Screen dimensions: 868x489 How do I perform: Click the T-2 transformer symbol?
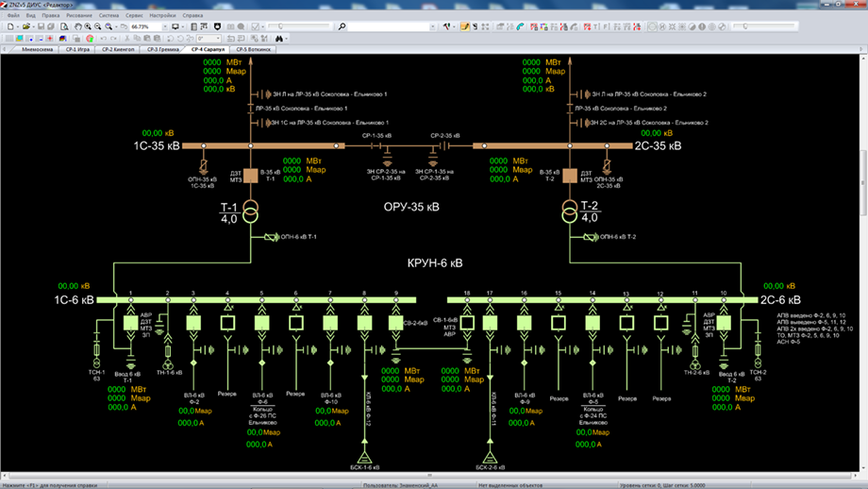[569, 210]
